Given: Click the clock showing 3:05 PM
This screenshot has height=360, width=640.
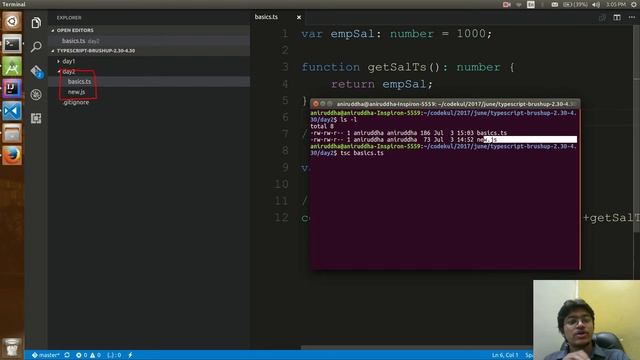Looking at the screenshot, I should (x=616, y=4).
